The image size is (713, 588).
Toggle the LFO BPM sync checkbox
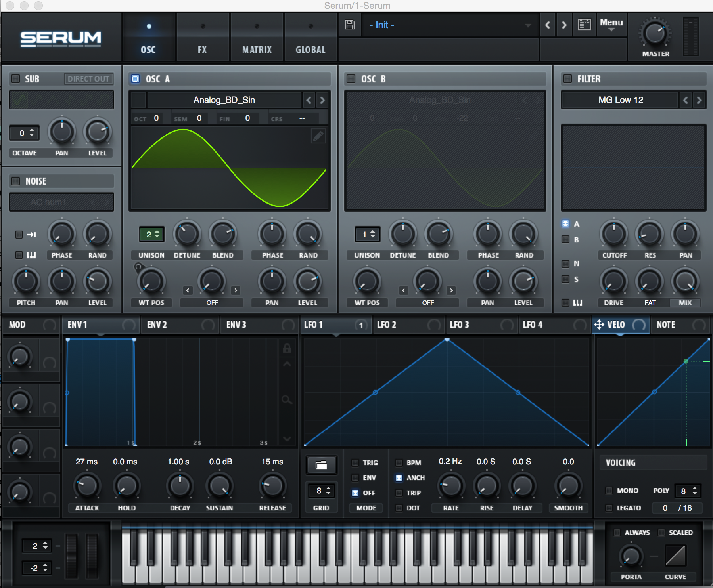399,463
